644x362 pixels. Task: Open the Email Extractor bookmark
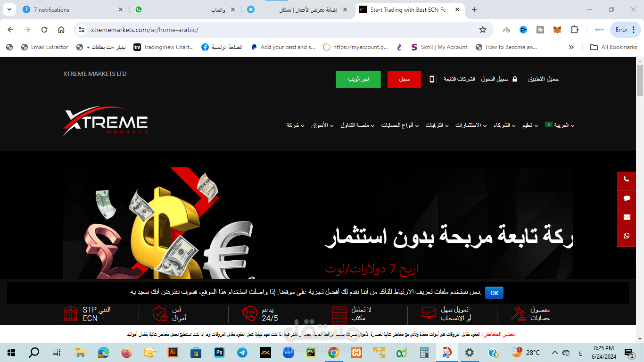pos(45,47)
